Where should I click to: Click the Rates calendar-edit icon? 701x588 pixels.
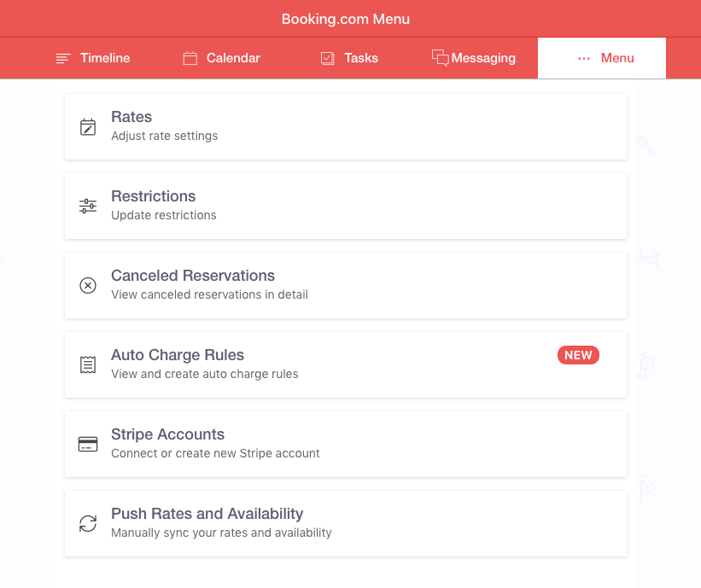[x=88, y=127]
